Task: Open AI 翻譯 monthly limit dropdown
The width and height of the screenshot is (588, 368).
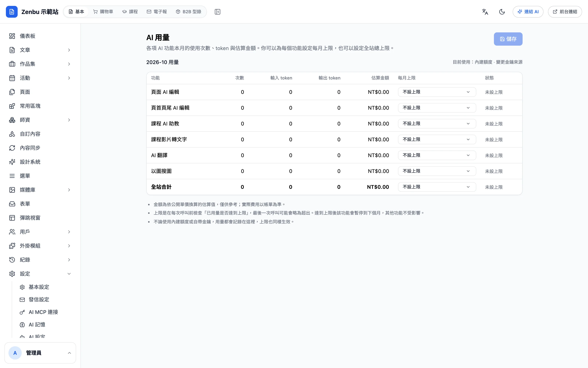Action: pyautogui.click(x=437, y=155)
